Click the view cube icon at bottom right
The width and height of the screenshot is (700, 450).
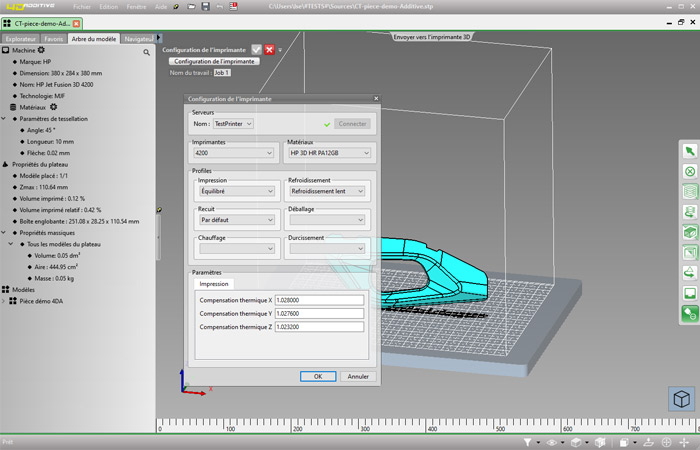coord(682,399)
